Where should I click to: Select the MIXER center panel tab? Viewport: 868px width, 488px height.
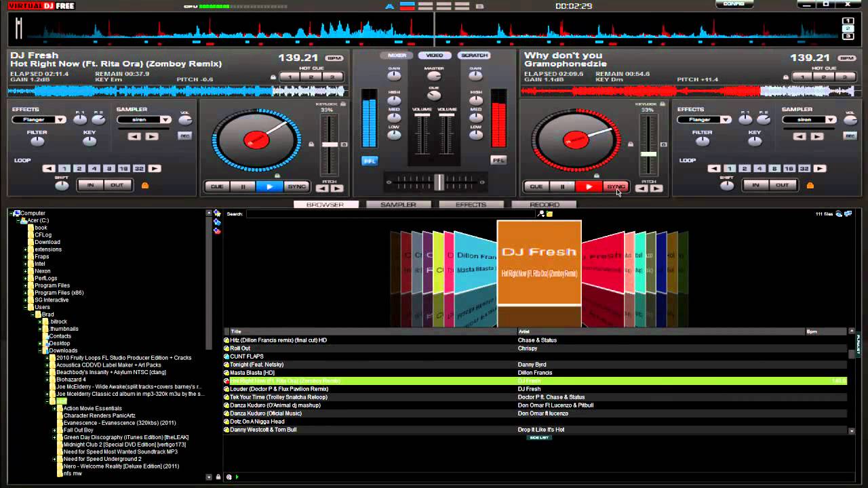(x=397, y=56)
